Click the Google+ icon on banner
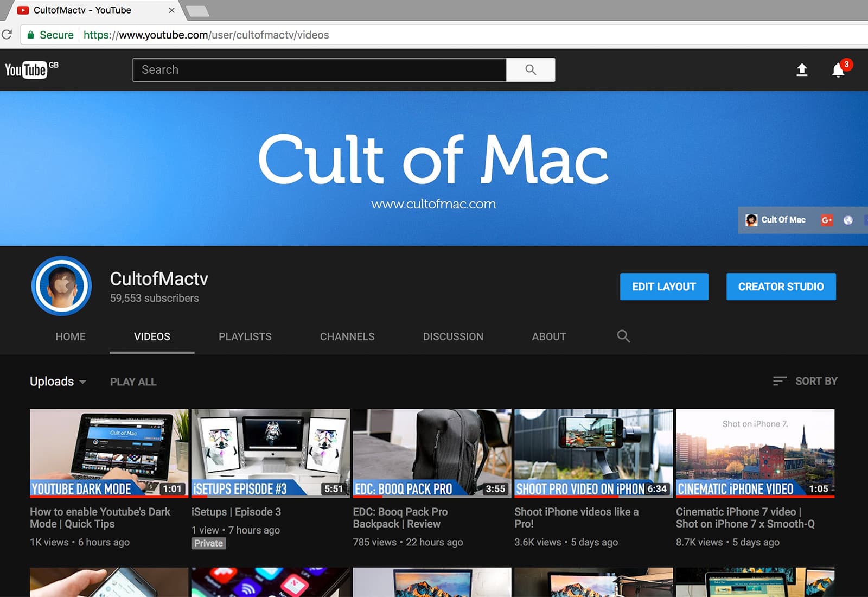Screen dimensions: 868x597 [x=826, y=220]
